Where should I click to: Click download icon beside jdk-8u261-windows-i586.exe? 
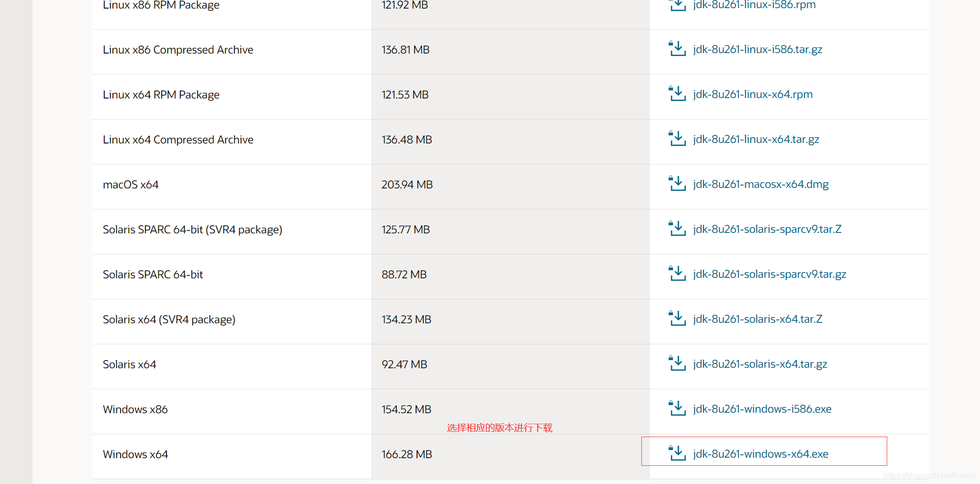[677, 408]
